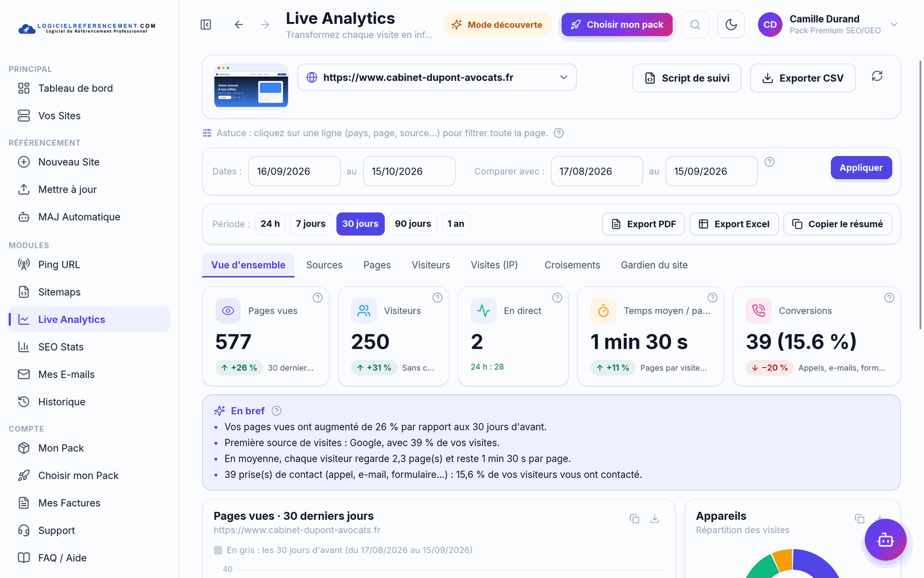
Task: Open the site URL dropdown
Action: (437, 77)
